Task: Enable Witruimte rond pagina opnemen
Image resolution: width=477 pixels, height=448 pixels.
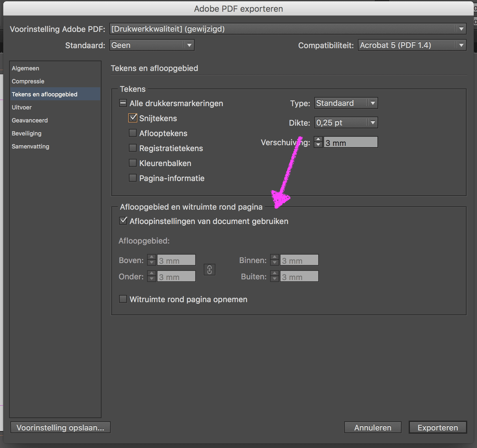Action: (123, 299)
